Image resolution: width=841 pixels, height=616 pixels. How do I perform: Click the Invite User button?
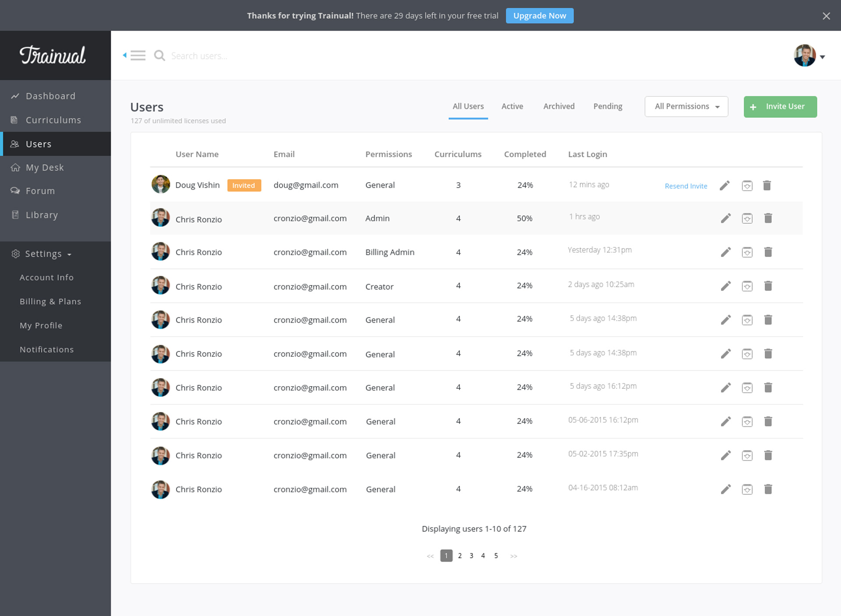coord(780,107)
